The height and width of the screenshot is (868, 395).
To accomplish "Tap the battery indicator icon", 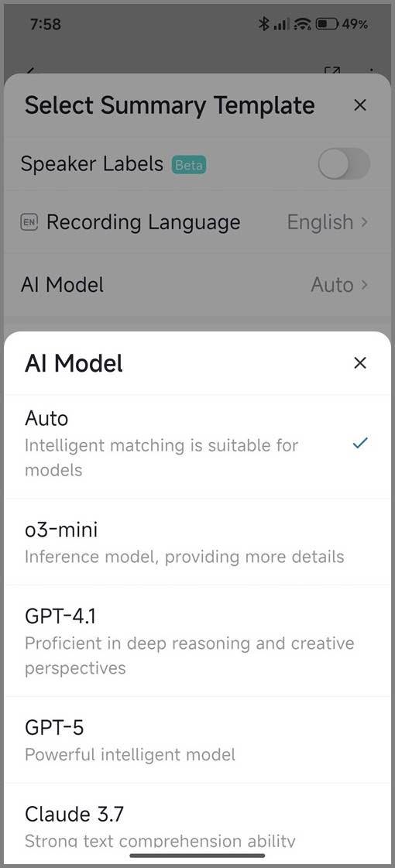I will point(326,24).
